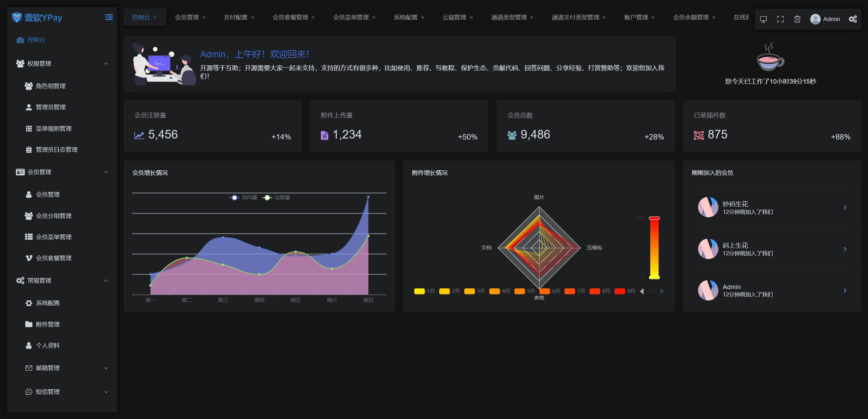Open the monitor icon in top bar
The height and width of the screenshot is (419, 868).
(x=763, y=19)
